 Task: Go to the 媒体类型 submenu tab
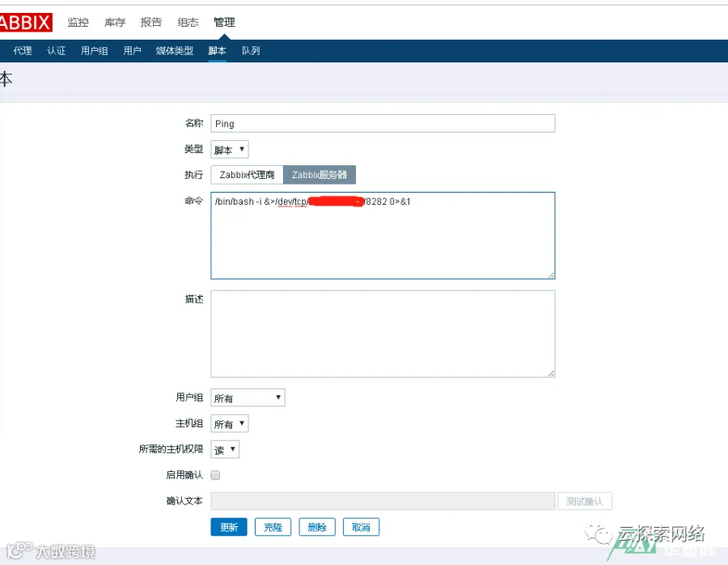[175, 51]
